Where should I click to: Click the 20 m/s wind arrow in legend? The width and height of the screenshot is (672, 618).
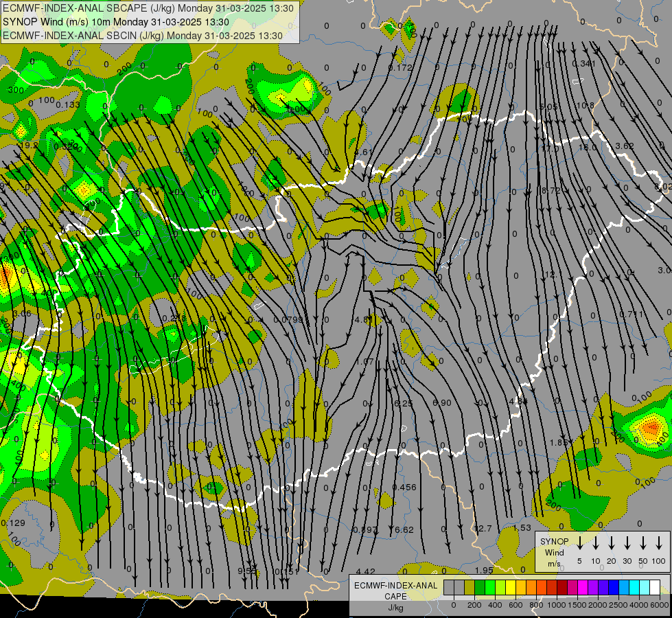click(x=612, y=543)
